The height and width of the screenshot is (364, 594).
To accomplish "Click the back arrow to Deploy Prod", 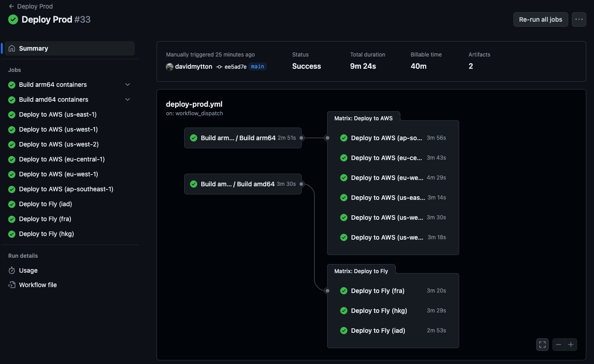I will 11,6.
